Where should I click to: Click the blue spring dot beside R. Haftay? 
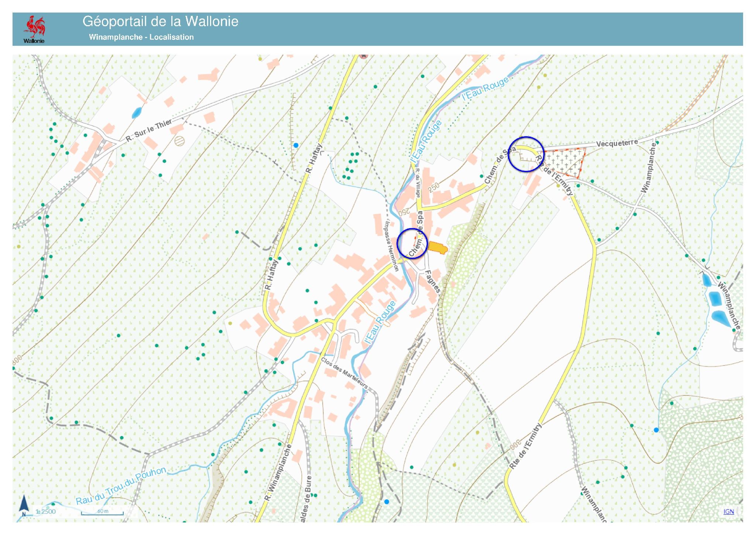pyautogui.click(x=296, y=145)
